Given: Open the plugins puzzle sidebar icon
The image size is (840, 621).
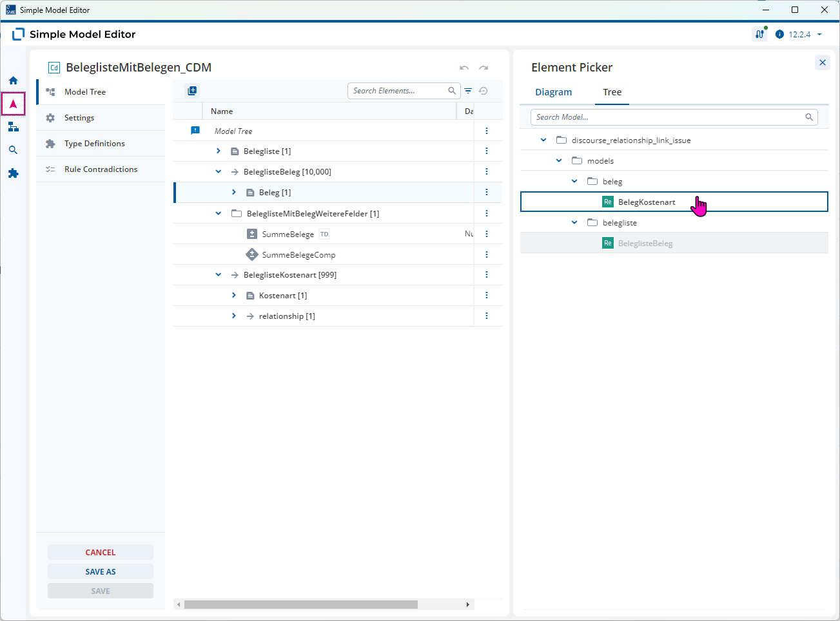Looking at the screenshot, I should pyautogui.click(x=13, y=173).
